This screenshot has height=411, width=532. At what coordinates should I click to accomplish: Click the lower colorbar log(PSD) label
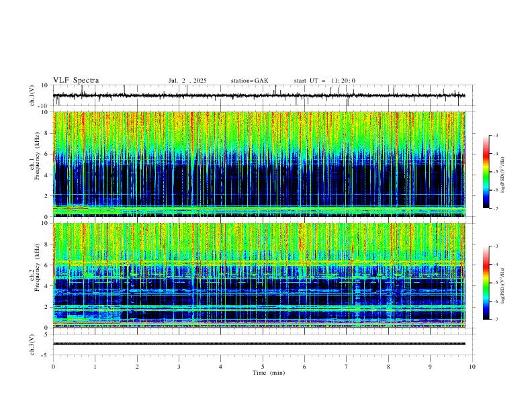(503, 286)
